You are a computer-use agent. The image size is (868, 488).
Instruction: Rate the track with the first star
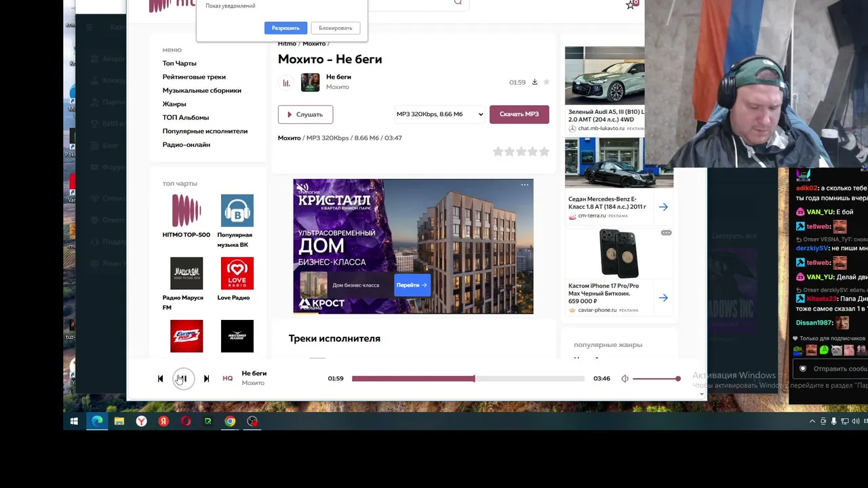[x=498, y=152]
